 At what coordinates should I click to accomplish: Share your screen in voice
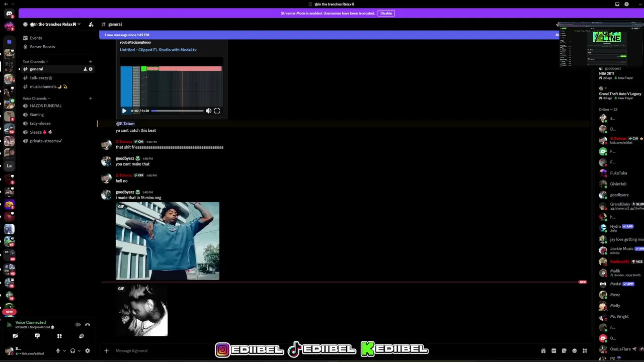[x=37, y=336]
